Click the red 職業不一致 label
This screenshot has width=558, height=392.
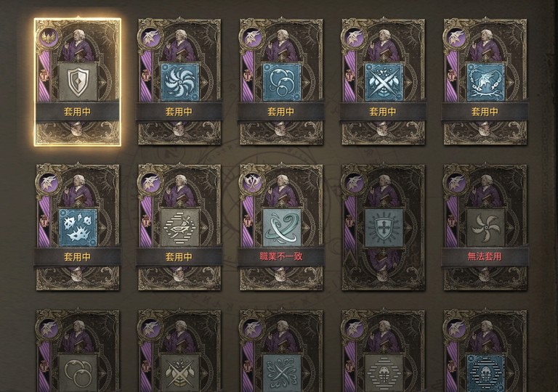pyautogui.click(x=281, y=256)
